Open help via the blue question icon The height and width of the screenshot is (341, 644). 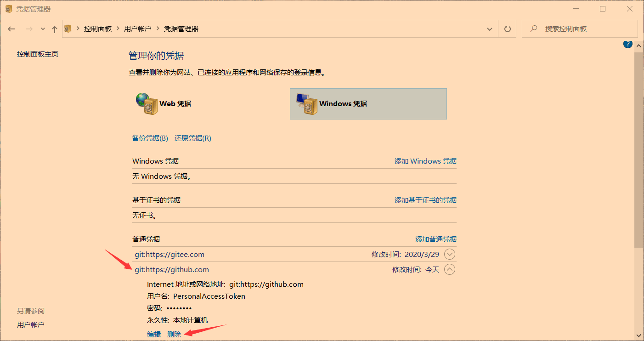[627, 44]
